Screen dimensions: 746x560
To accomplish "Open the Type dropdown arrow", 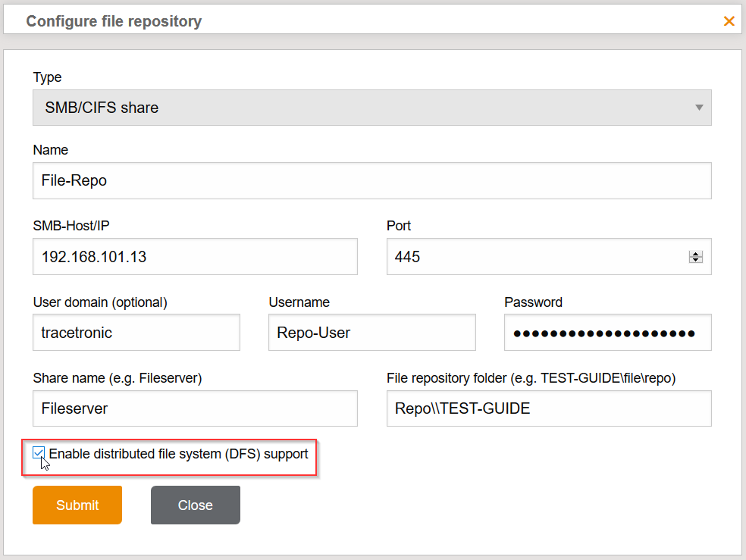I will pos(698,108).
